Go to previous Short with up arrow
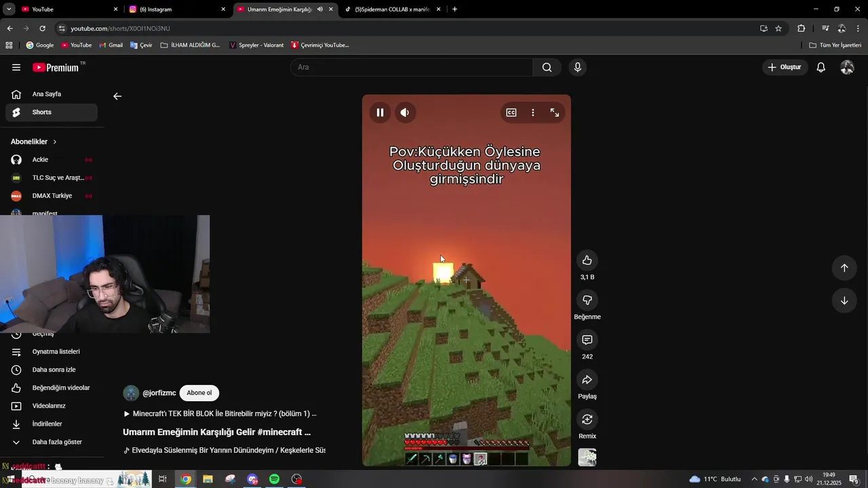 click(844, 268)
